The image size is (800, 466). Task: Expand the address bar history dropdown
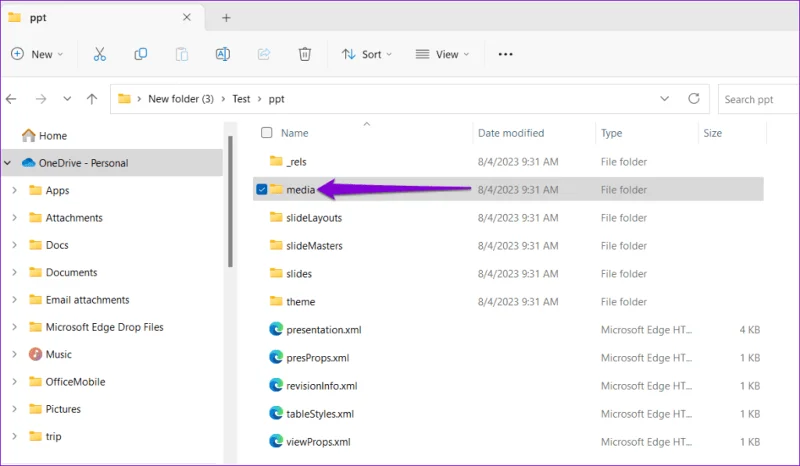(664, 99)
